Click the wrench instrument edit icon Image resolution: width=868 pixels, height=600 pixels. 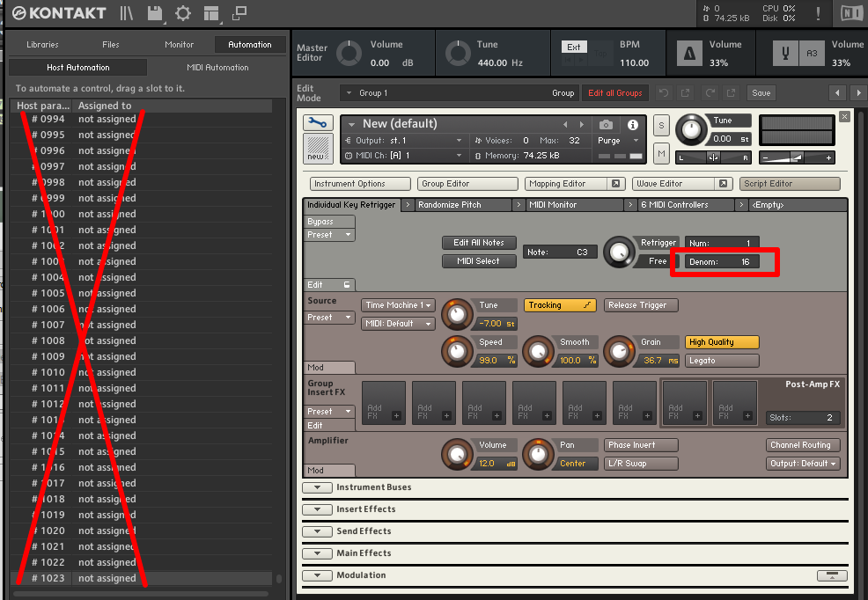(x=318, y=123)
